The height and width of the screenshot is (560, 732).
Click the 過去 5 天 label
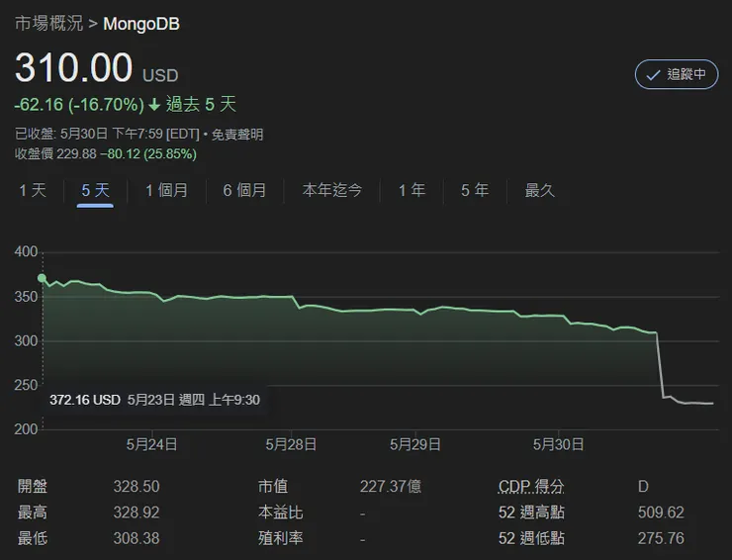201,104
